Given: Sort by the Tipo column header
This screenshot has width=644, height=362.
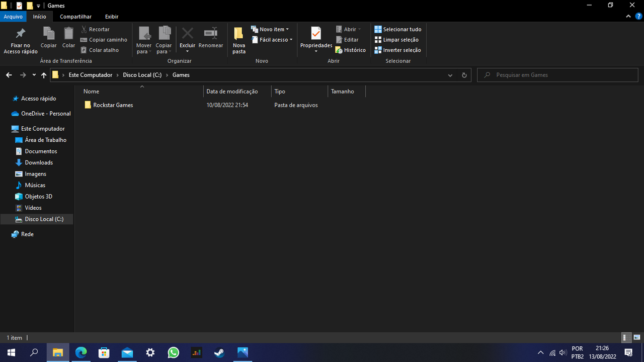Looking at the screenshot, I should click(x=299, y=92).
